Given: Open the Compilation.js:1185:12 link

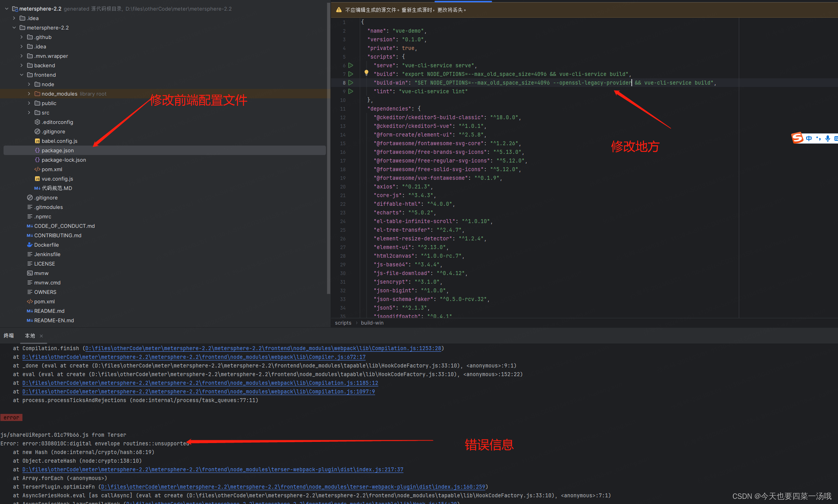Looking at the screenshot, I should pos(200,383).
